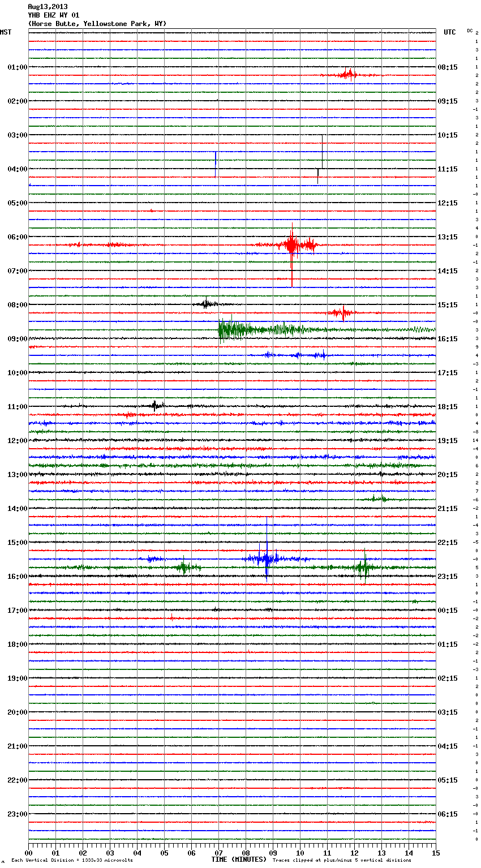This screenshot has width=481, height=868.
Task: Select the 03:00 MST hour label
Action: pyautogui.click(x=18, y=135)
